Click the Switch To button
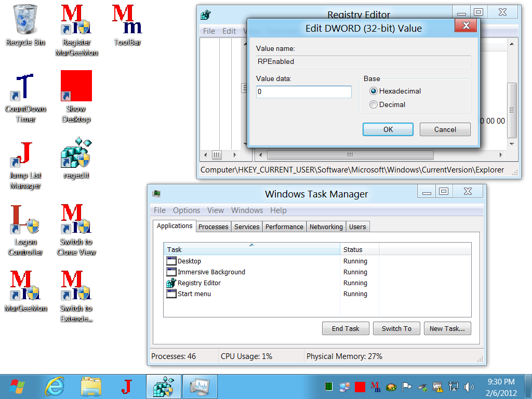Image resolution: width=532 pixels, height=399 pixels. point(396,328)
